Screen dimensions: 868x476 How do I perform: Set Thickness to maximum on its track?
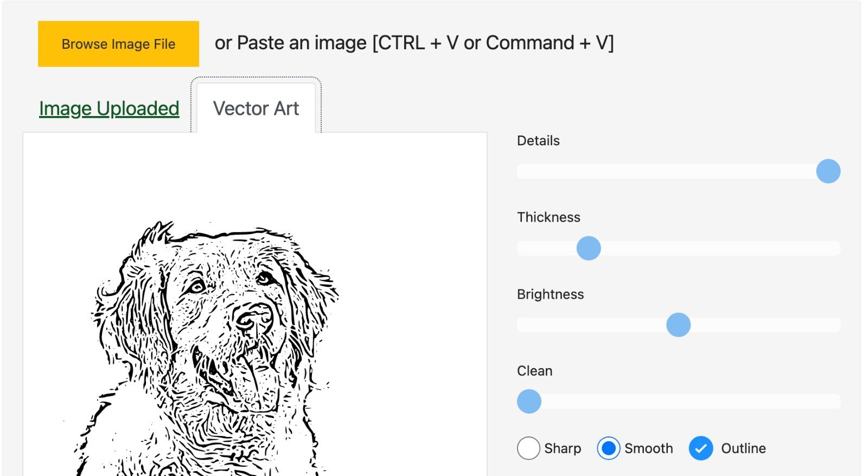click(x=838, y=248)
